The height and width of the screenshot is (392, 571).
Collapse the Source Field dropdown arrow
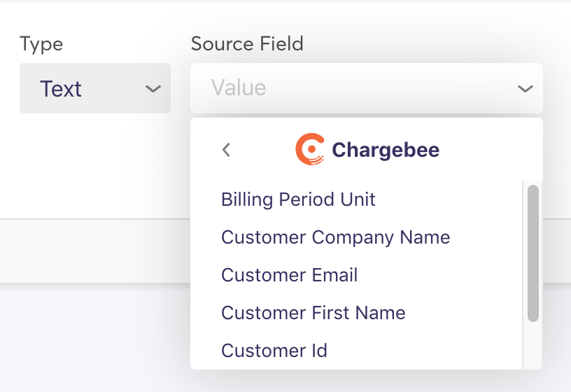[x=524, y=89]
